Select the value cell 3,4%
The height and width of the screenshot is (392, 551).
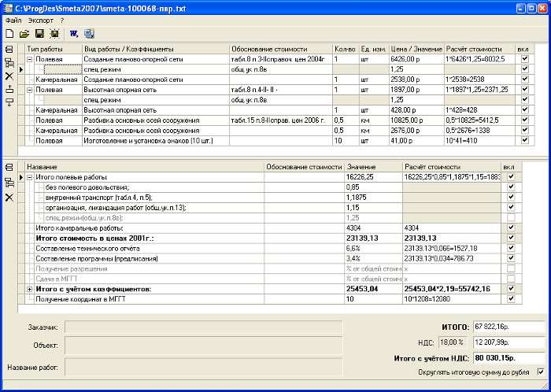[x=374, y=258]
